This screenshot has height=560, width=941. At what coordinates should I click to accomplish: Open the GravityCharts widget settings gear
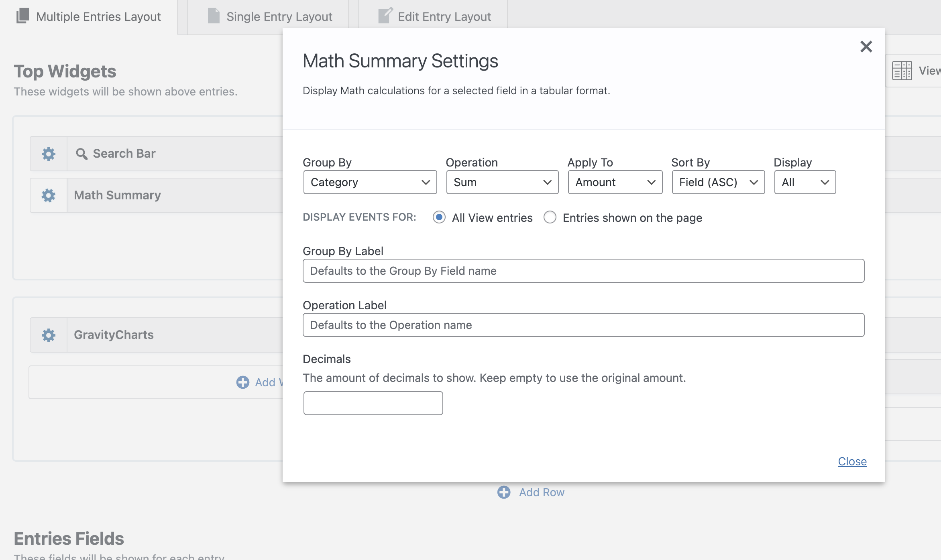tap(49, 335)
